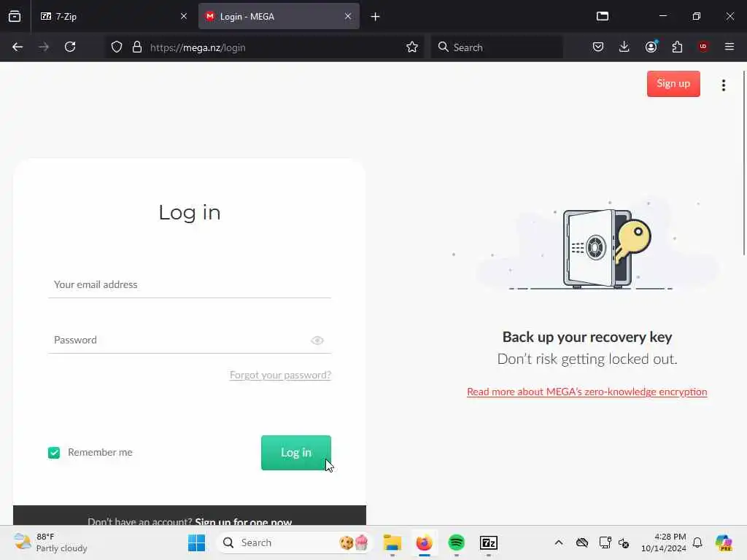Click the green Log in button
Image resolution: width=747 pixels, height=560 pixels.
296,452
